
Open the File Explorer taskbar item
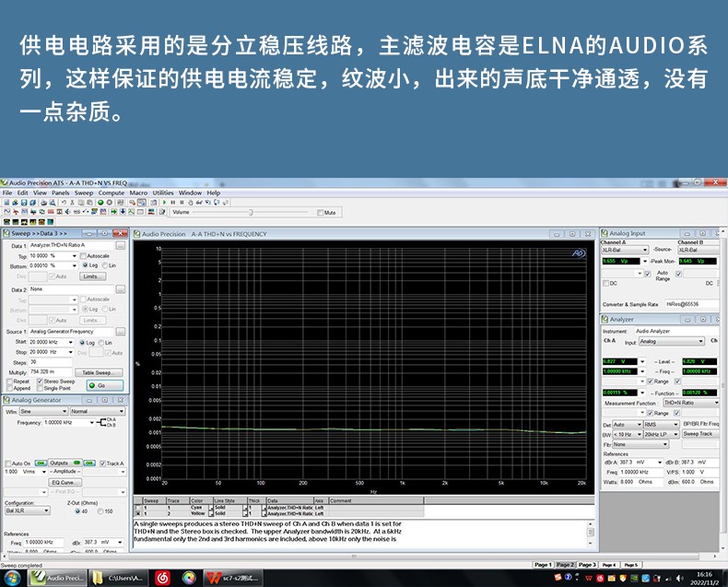click(x=119, y=578)
